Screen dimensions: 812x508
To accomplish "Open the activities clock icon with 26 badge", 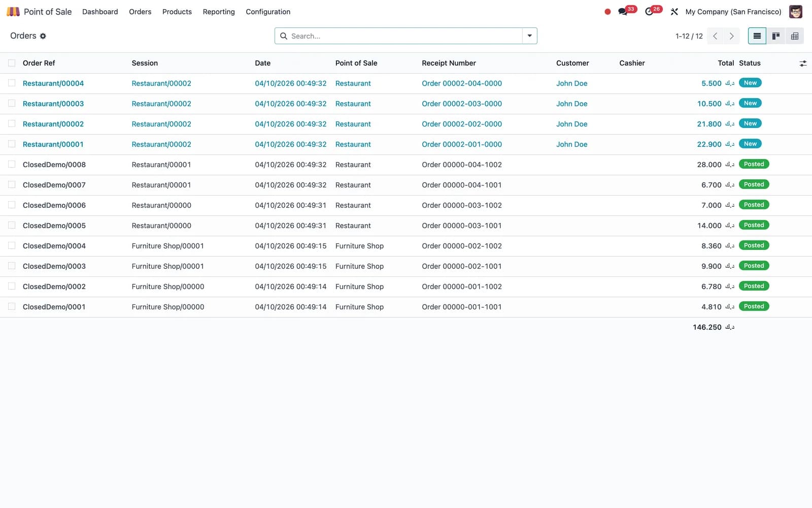I will tap(649, 12).
